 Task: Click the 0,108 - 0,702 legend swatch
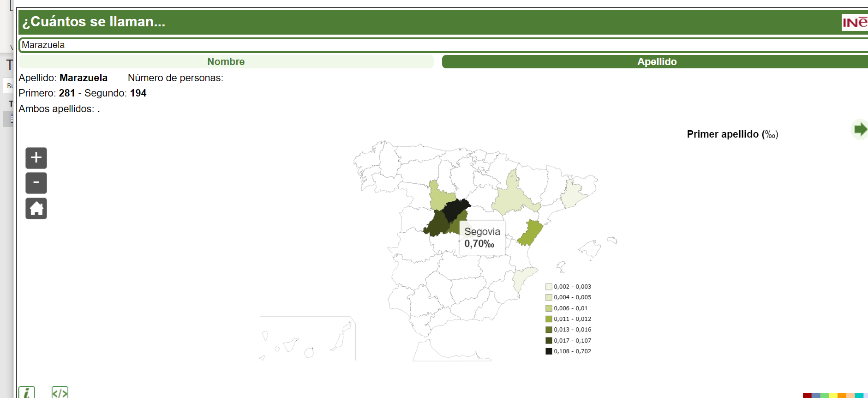coord(549,351)
